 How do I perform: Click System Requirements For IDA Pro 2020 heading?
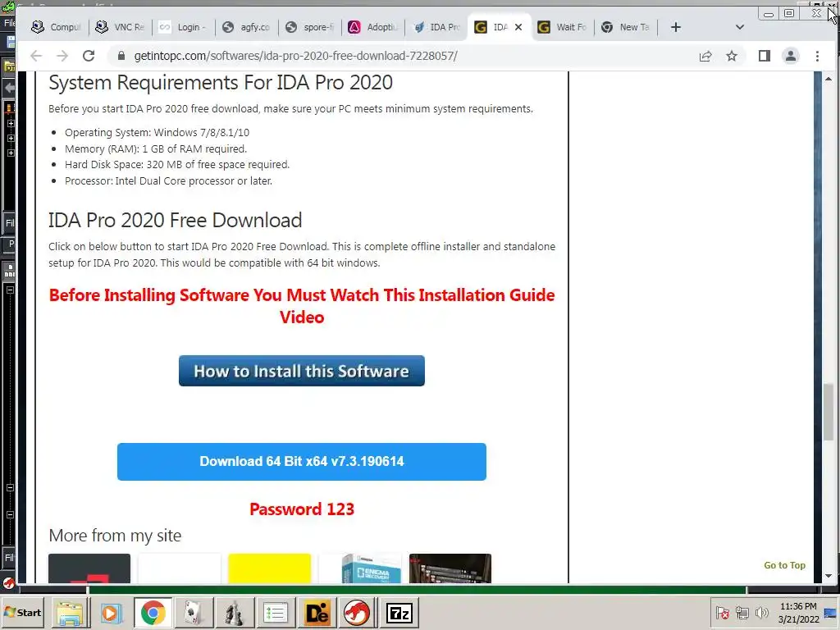(x=221, y=83)
